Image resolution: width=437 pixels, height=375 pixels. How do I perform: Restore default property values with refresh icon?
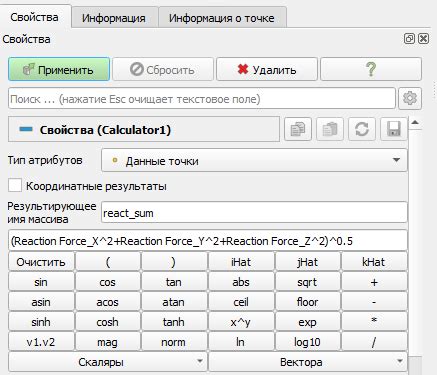[x=362, y=129]
